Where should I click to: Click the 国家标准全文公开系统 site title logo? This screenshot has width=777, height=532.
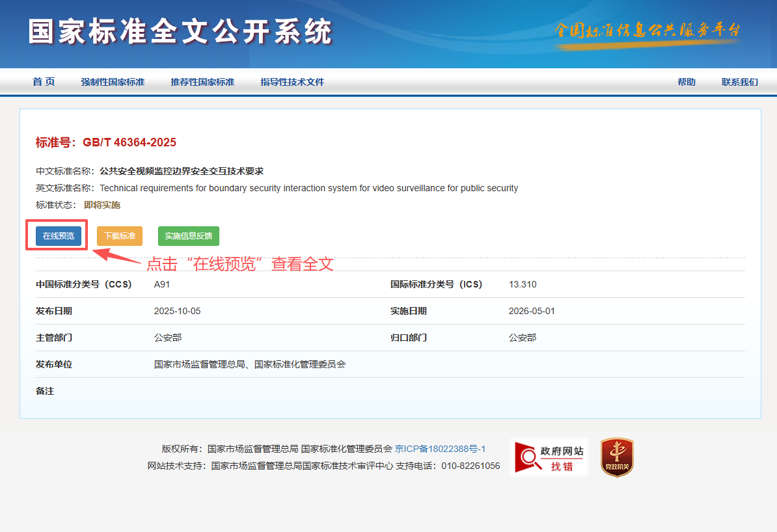180,33
